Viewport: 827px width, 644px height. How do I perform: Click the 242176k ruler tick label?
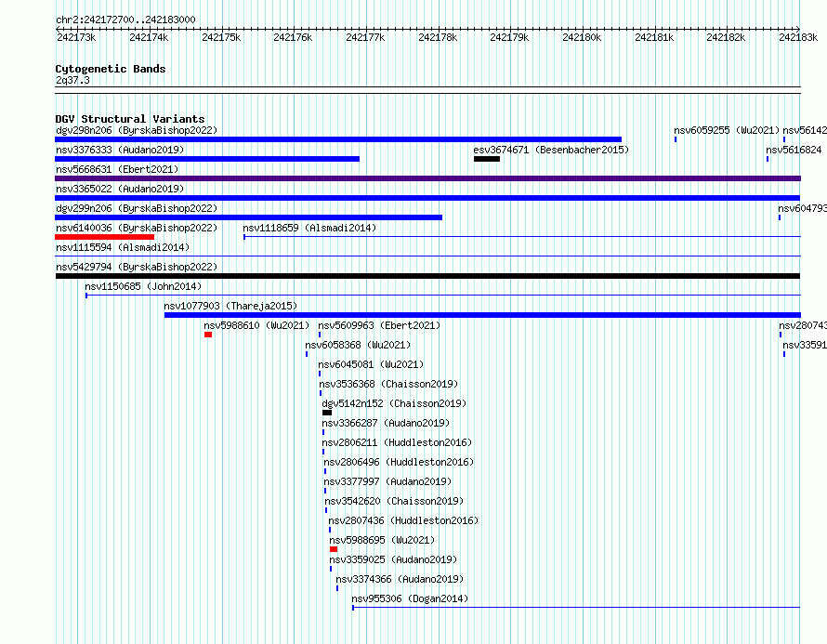(x=293, y=37)
